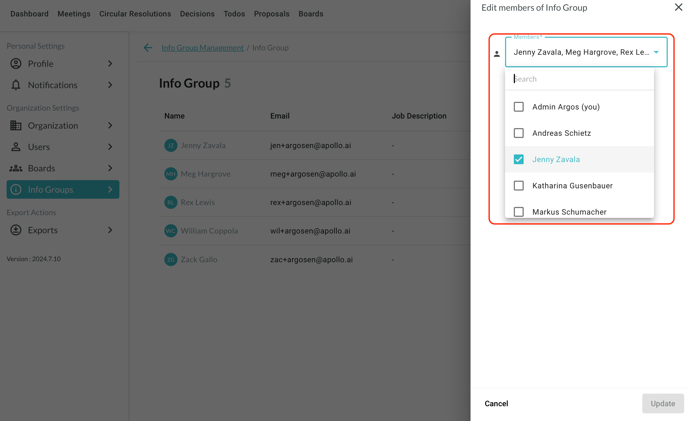Select Andreas Schietz checkbox in member list
Viewport: 688px width, 421px height.
click(x=519, y=133)
